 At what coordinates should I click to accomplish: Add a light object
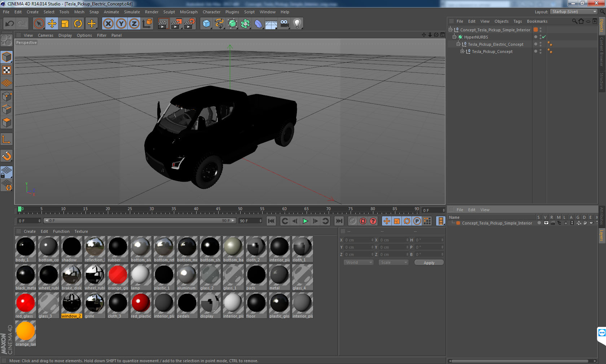pos(297,24)
